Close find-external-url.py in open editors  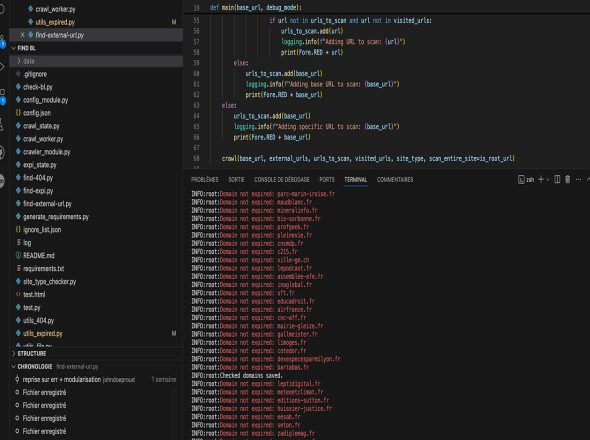[22, 35]
